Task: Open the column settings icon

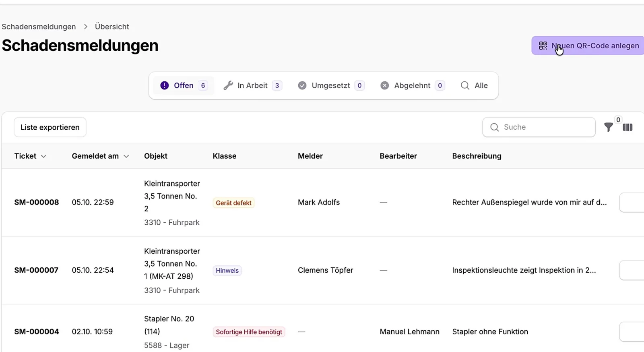Action: click(627, 127)
